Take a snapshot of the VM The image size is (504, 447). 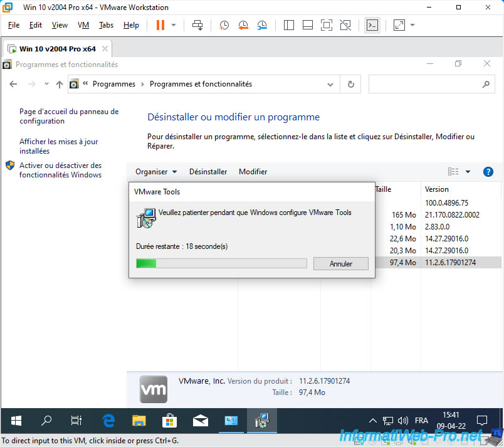[x=224, y=25]
